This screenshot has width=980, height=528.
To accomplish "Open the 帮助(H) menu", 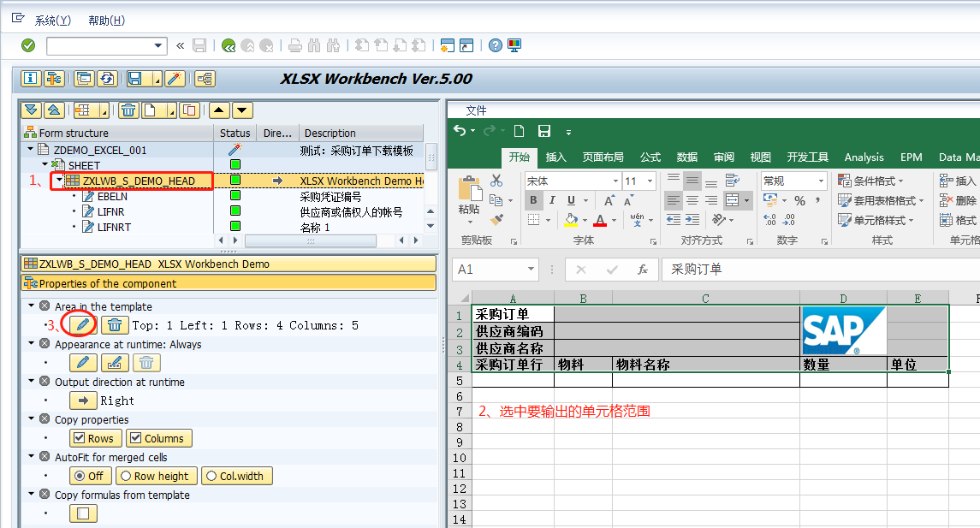I will point(106,21).
